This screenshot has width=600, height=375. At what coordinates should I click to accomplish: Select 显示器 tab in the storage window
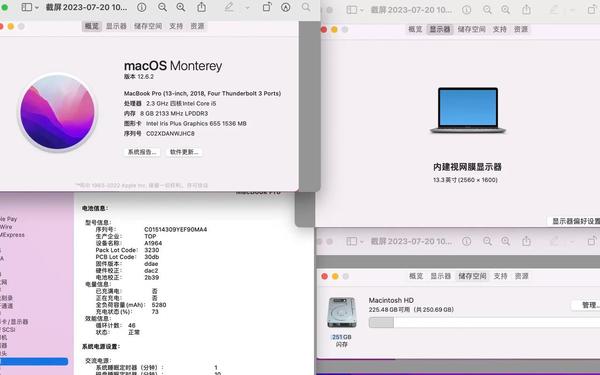(x=440, y=276)
